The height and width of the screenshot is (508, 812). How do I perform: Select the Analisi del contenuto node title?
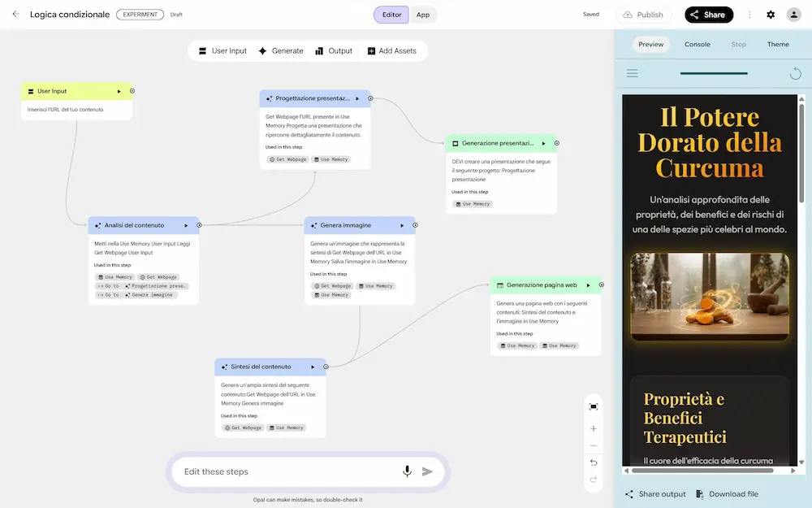134,225
